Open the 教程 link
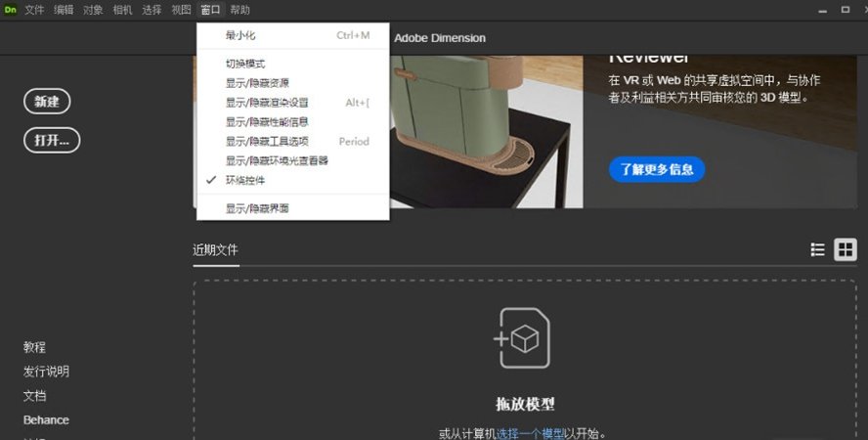 (34, 347)
